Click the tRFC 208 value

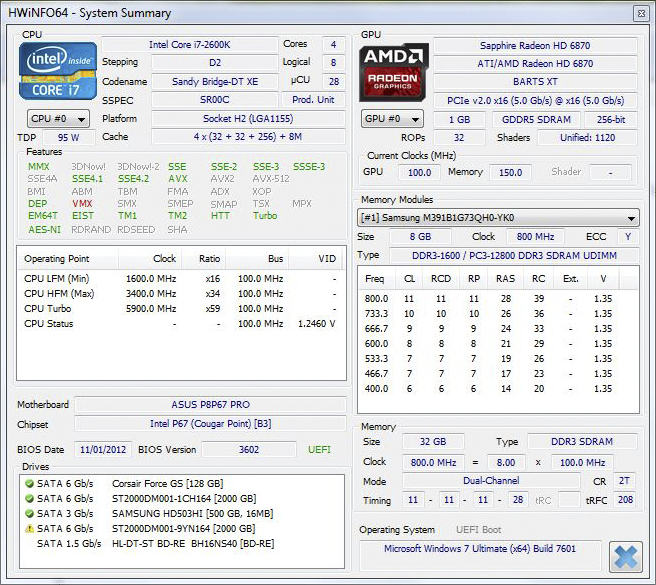[625, 500]
